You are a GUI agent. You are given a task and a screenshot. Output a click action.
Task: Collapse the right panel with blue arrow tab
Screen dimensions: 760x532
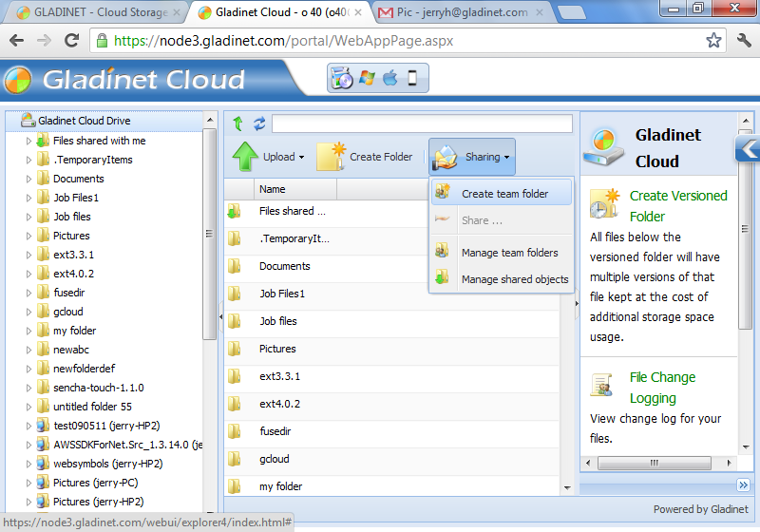[x=748, y=148]
